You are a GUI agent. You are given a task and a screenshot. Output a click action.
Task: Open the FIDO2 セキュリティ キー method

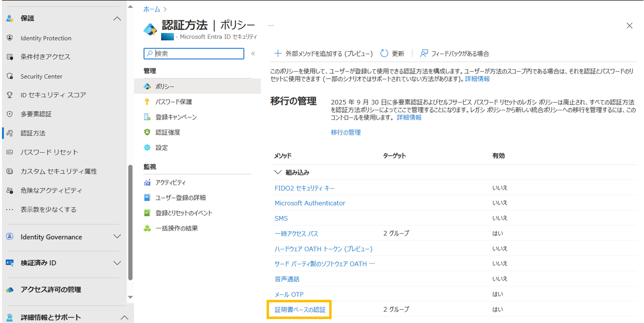[x=305, y=188]
